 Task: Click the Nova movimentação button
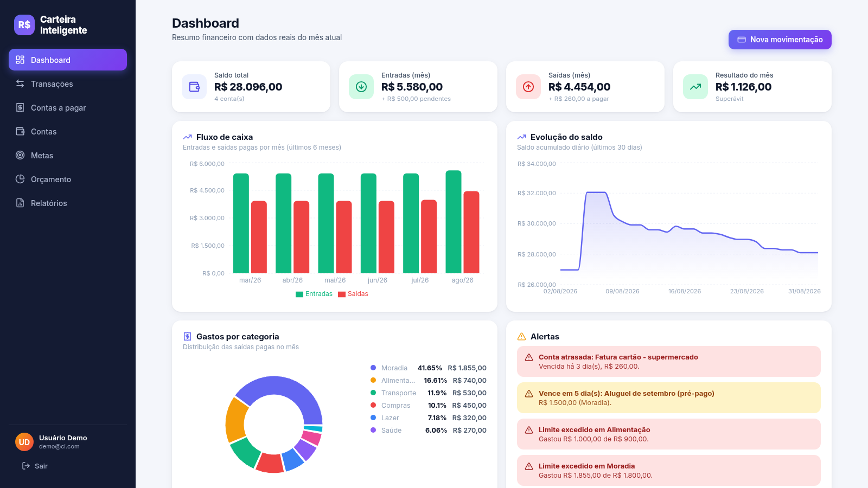(x=780, y=40)
